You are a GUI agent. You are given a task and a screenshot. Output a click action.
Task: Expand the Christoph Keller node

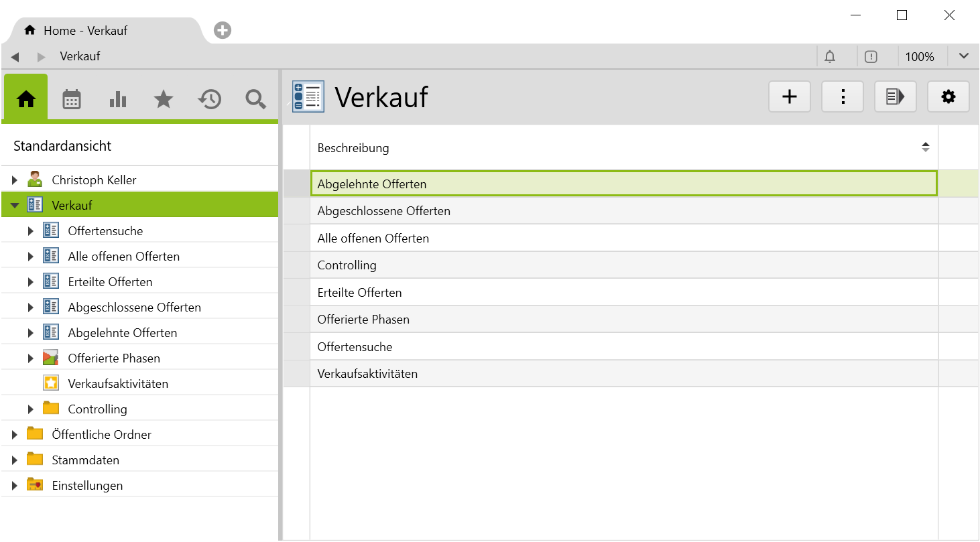point(15,180)
